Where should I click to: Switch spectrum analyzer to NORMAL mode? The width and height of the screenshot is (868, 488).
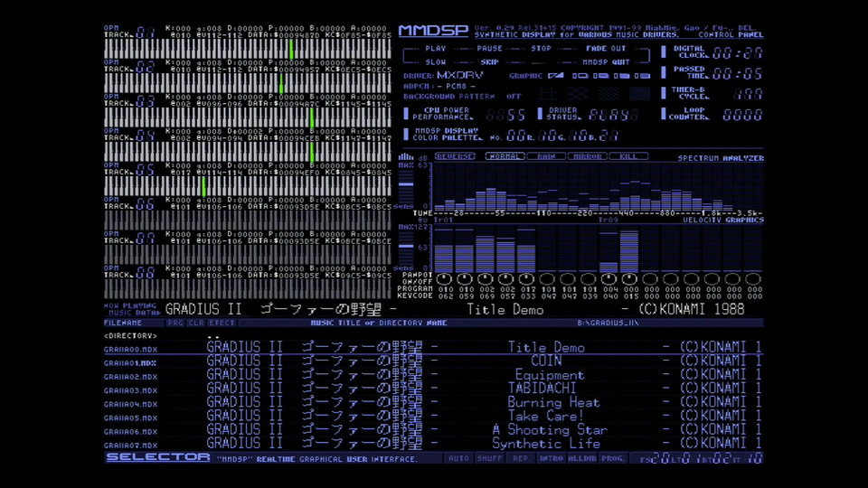click(x=505, y=156)
